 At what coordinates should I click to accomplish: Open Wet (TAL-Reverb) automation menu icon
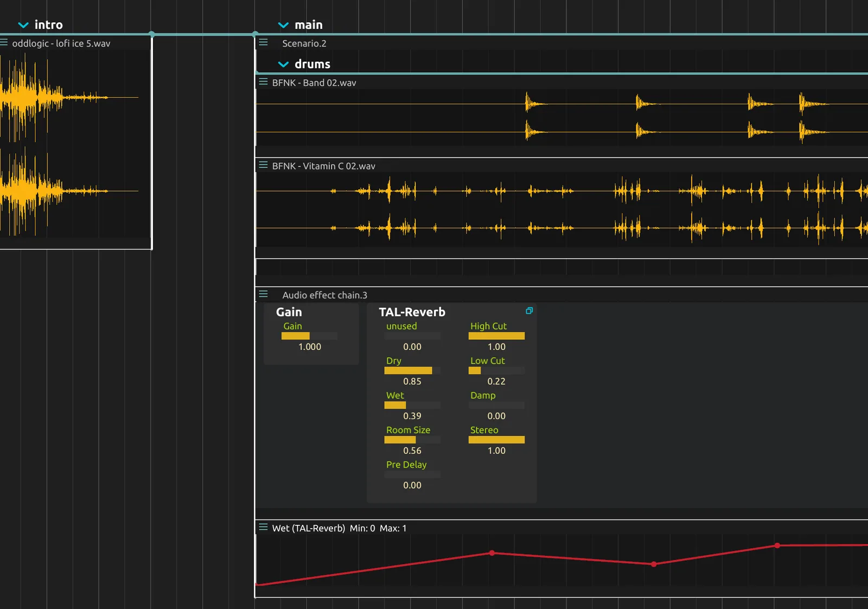(x=264, y=527)
